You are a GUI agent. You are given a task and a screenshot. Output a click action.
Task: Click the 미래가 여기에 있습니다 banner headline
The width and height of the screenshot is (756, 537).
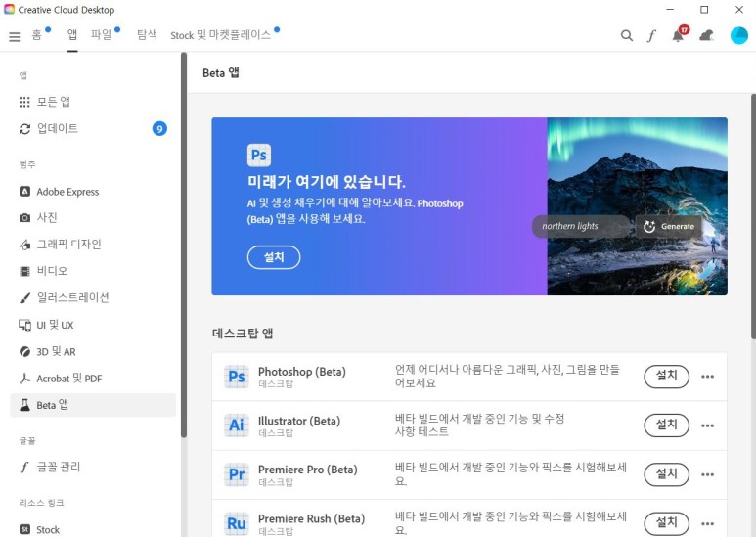[x=327, y=182]
